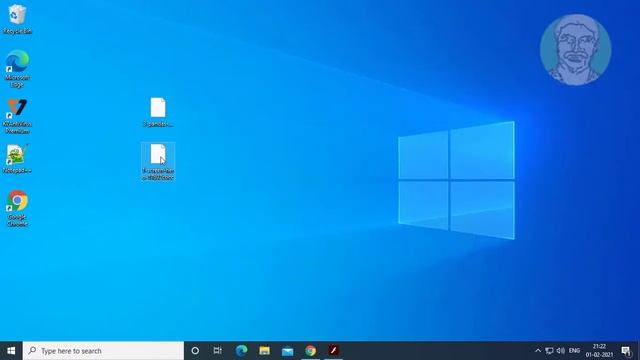Select the Notepad++ desktop shortcut
Image resolution: width=640 pixels, height=360 pixels.
coord(17,159)
